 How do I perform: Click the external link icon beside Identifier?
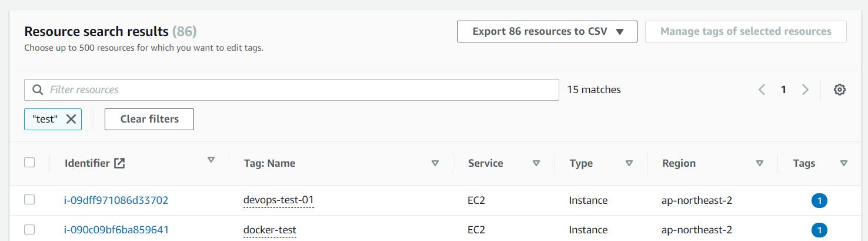[119, 163]
